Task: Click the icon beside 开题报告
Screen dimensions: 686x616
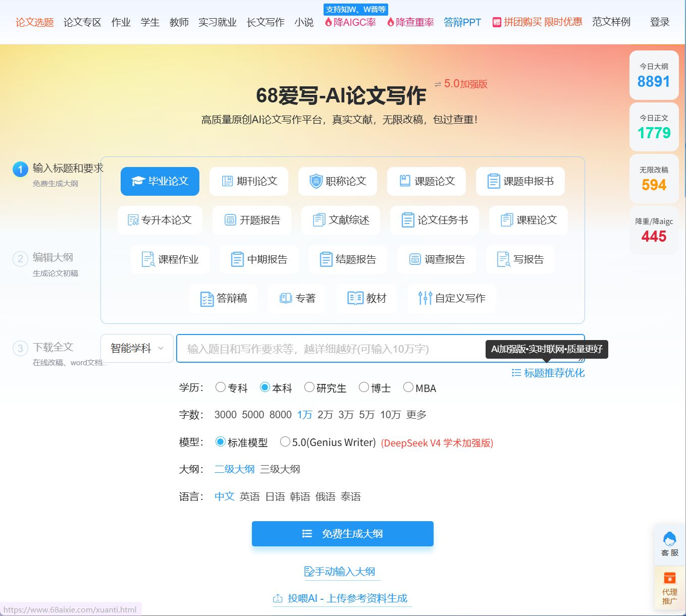Action: pos(230,220)
